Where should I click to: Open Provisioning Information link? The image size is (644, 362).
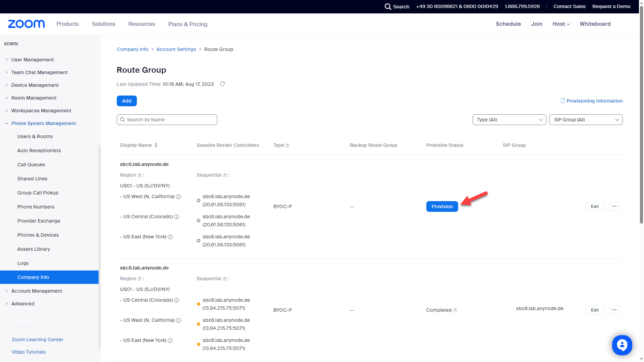(x=594, y=101)
